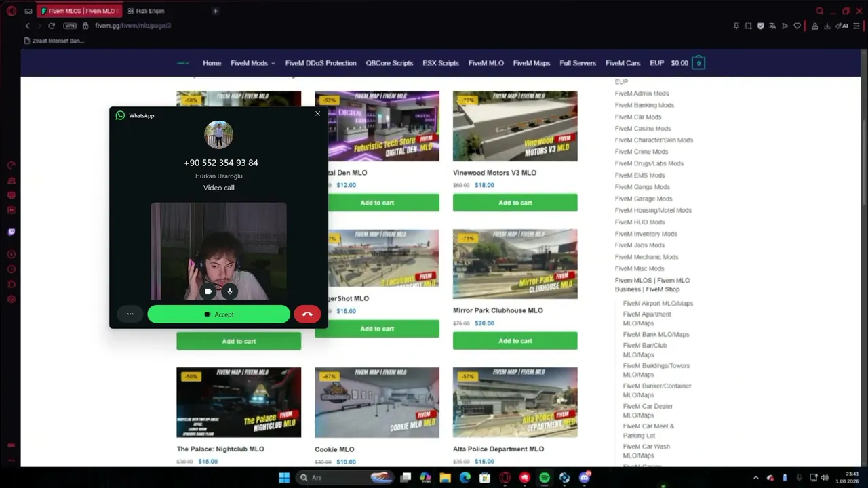This screenshot has width=868, height=488.
Task: Open the shopping cart icon showing 0
Action: point(698,63)
